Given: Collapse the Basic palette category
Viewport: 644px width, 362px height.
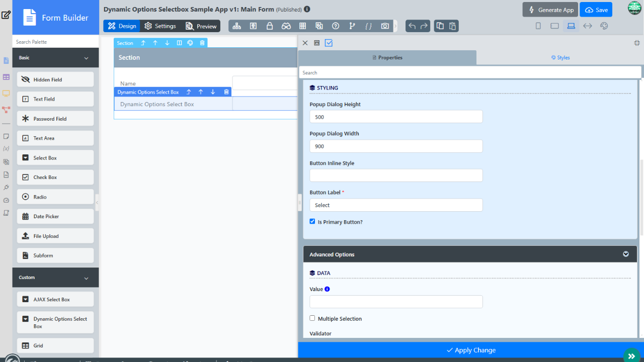Looking at the screenshot, I should [86, 58].
